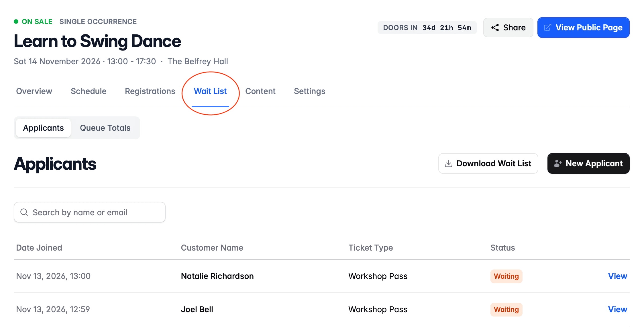644x332 pixels.
Task: Switch to Queue Totals view
Action: tap(105, 128)
